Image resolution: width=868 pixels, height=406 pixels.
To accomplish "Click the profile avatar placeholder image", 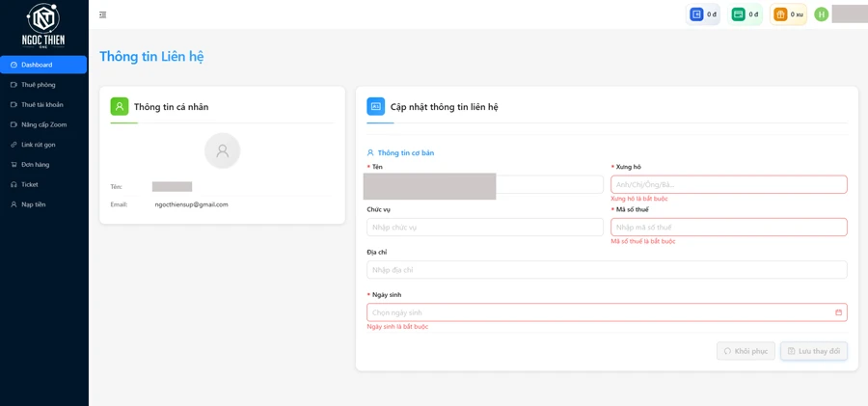I will click(x=222, y=150).
